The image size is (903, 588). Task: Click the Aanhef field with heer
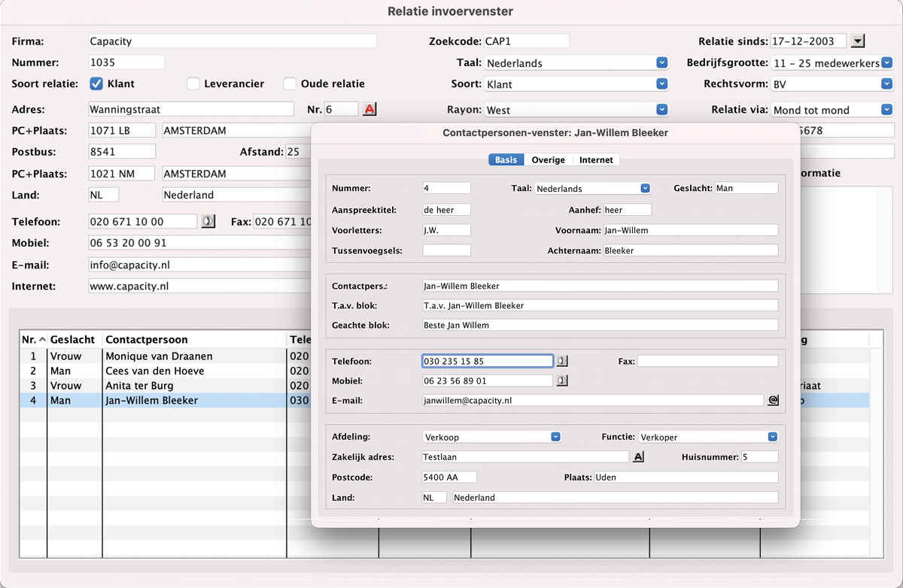[628, 210]
